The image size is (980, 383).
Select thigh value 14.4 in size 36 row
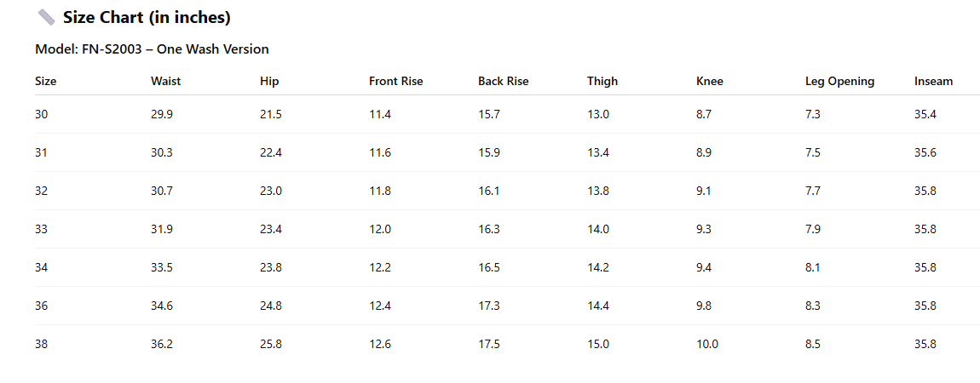[x=598, y=306]
